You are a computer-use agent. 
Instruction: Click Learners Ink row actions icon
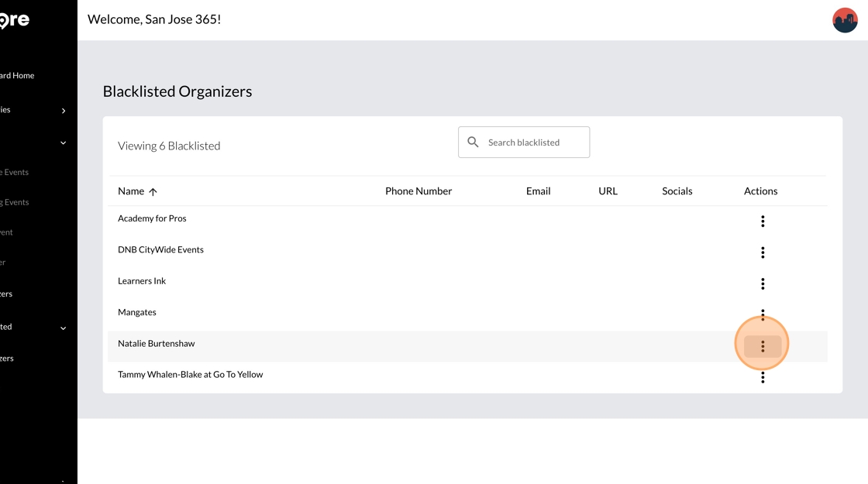point(763,284)
